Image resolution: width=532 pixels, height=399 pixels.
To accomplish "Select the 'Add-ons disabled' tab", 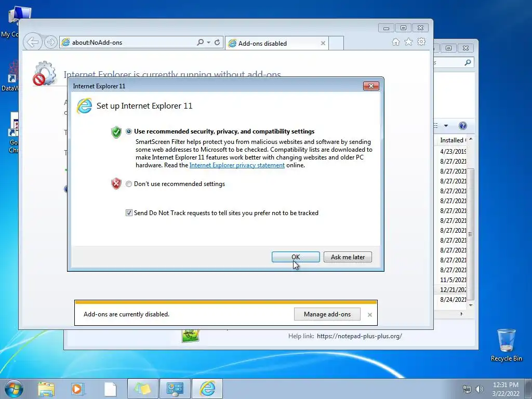I will (x=276, y=44).
